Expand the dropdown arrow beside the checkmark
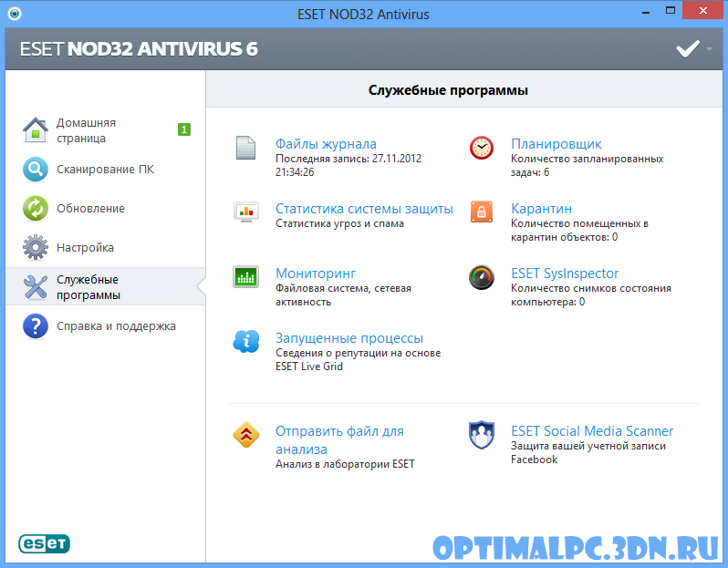This screenshot has height=568, width=728. click(x=709, y=48)
